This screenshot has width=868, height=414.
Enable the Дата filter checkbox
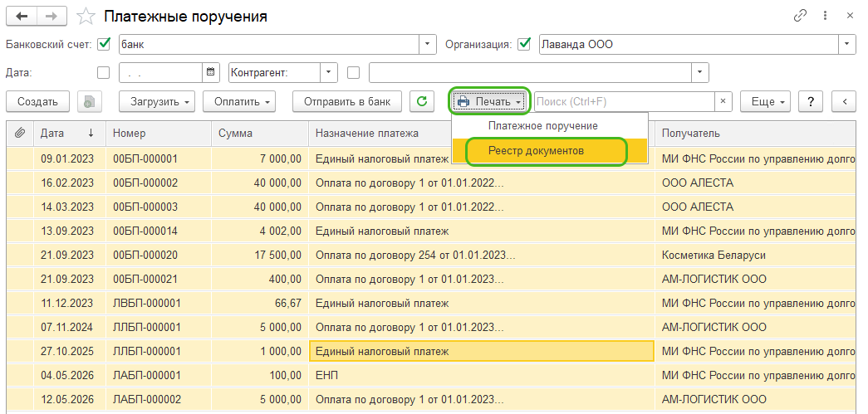pos(104,72)
